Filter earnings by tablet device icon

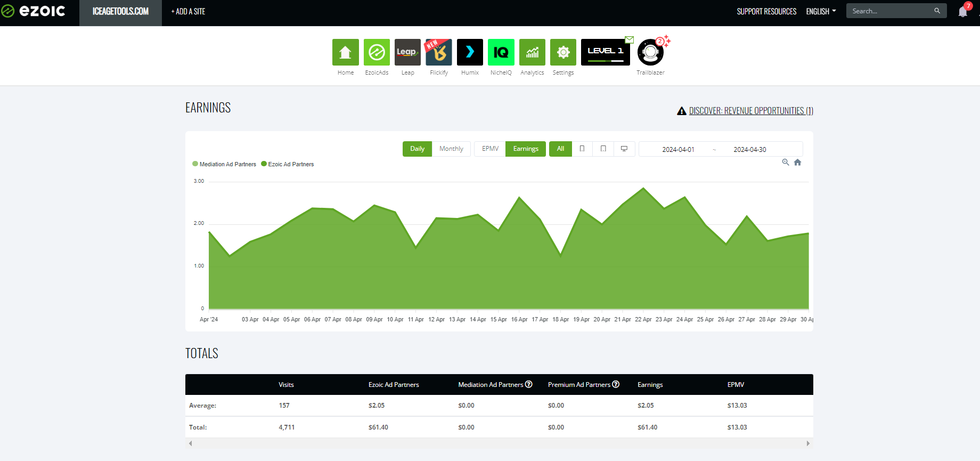click(603, 149)
